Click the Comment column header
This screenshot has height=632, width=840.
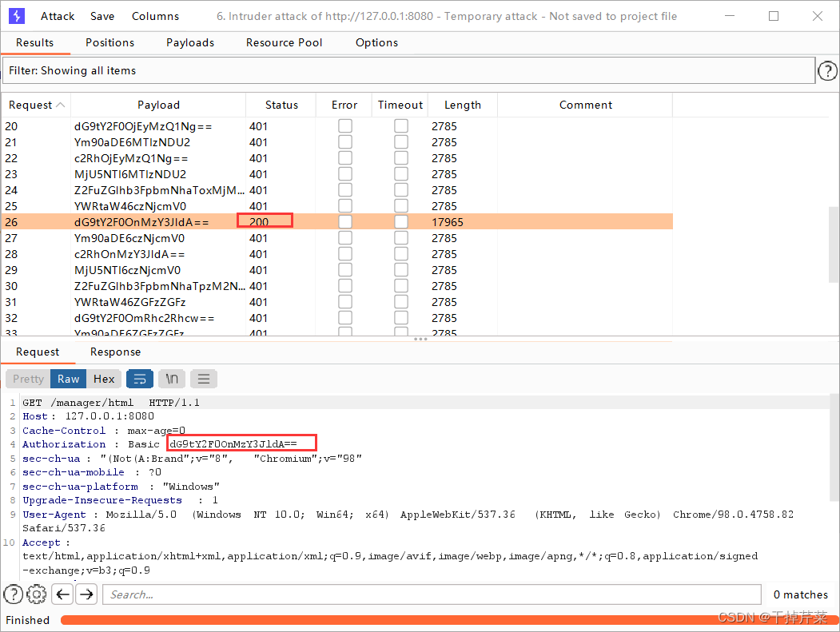coord(586,105)
